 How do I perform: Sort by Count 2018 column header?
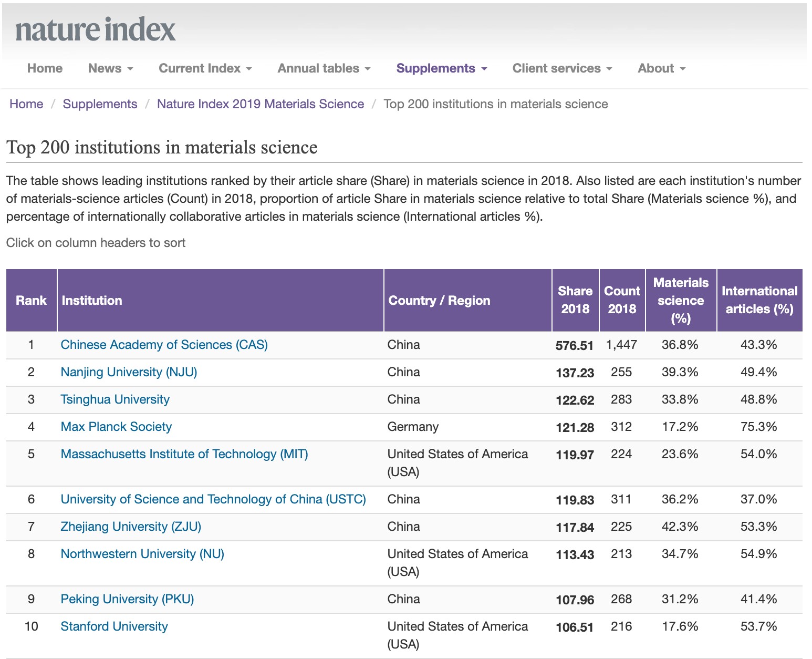[x=622, y=300]
